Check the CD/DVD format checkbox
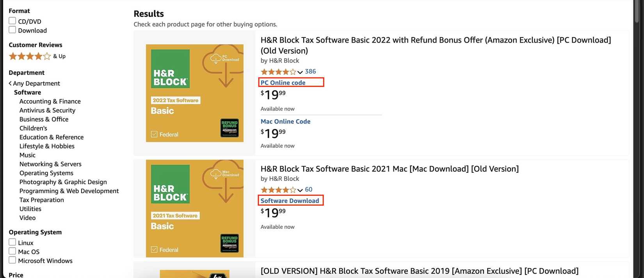The image size is (644, 278). click(12, 21)
